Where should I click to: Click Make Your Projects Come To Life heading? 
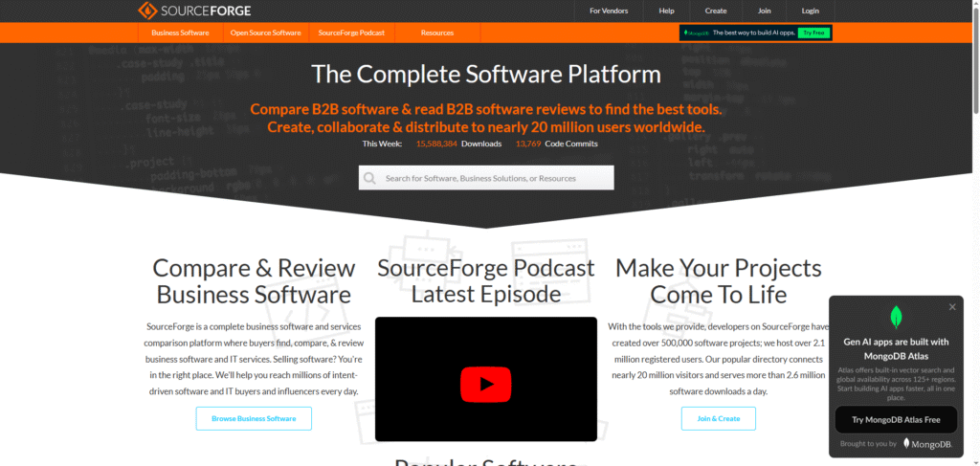point(718,281)
